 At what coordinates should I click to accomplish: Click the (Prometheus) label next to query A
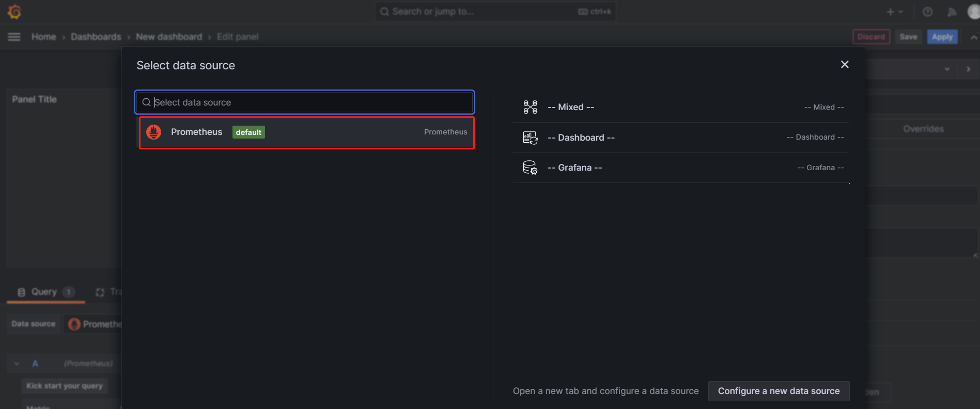point(88,363)
